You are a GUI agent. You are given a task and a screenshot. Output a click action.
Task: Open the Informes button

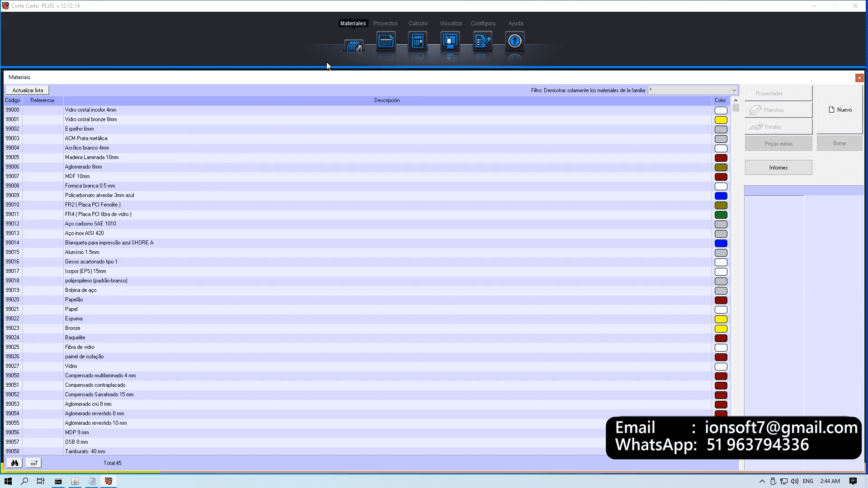(x=778, y=168)
